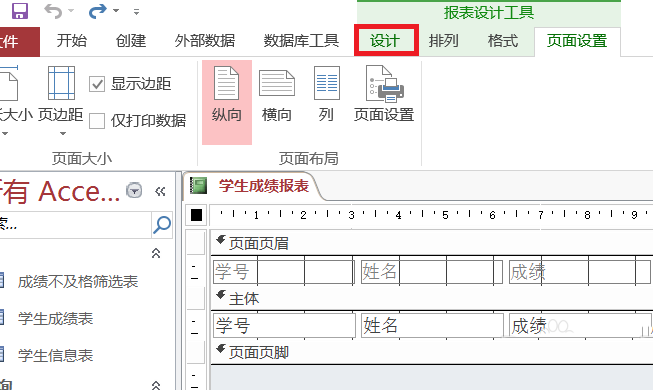Collapse the navigation pane with double chevron
The width and height of the screenshot is (653, 390).
point(160,191)
